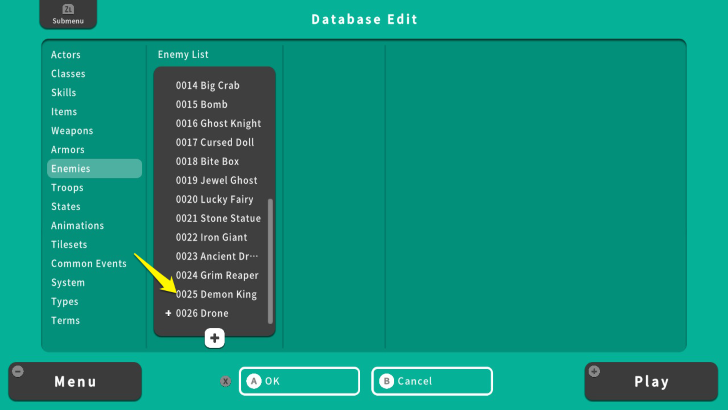Screen dimensions: 728x410
Task: Open the Animations database category
Action: click(x=78, y=226)
